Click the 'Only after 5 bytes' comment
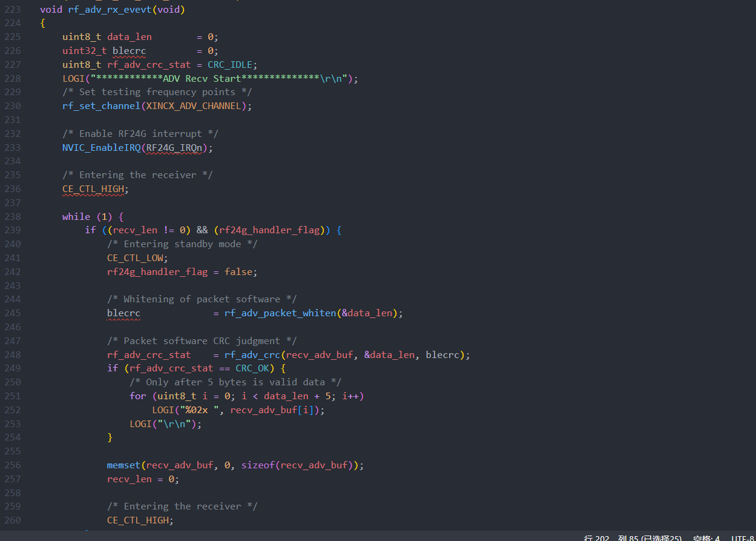The height and width of the screenshot is (541, 756). coord(235,382)
